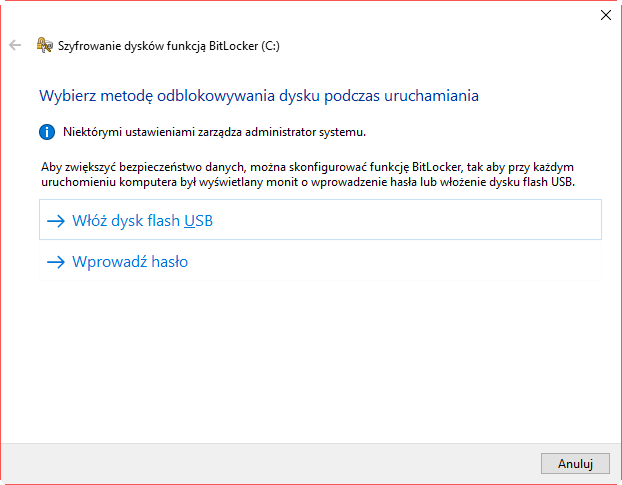Click the blue information icon
The width and height of the screenshot is (622, 485).
(x=47, y=132)
